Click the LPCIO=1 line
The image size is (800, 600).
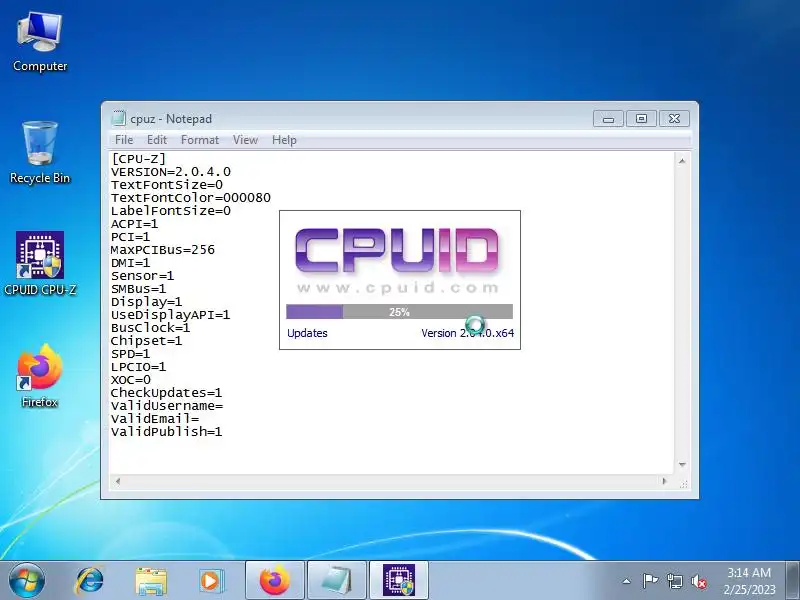tap(139, 367)
